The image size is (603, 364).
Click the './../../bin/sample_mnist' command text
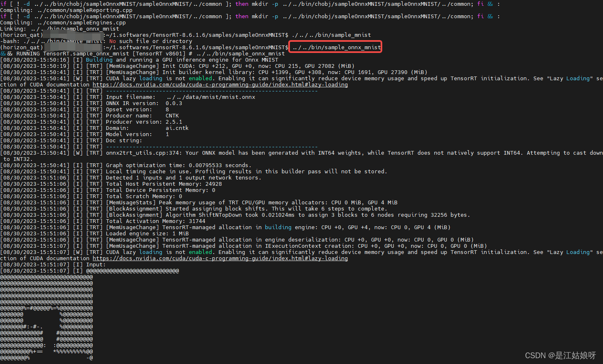click(x=331, y=35)
